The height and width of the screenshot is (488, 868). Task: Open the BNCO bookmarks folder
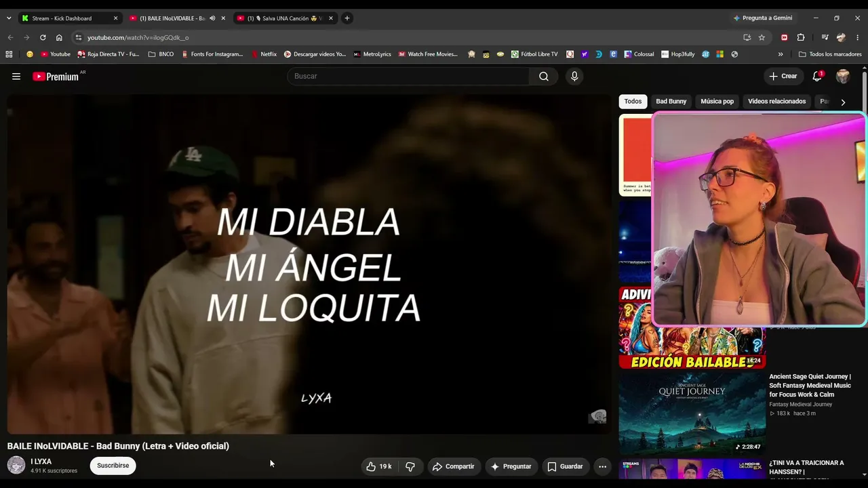point(161,54)
